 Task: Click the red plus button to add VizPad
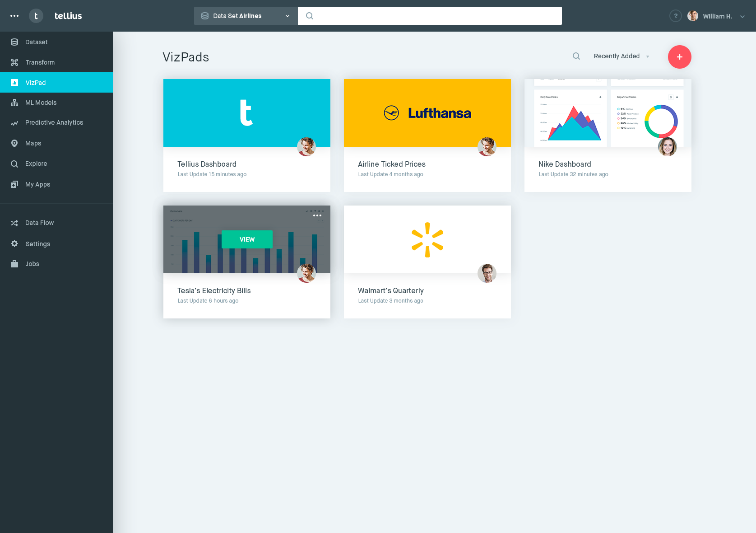[680, 57]
